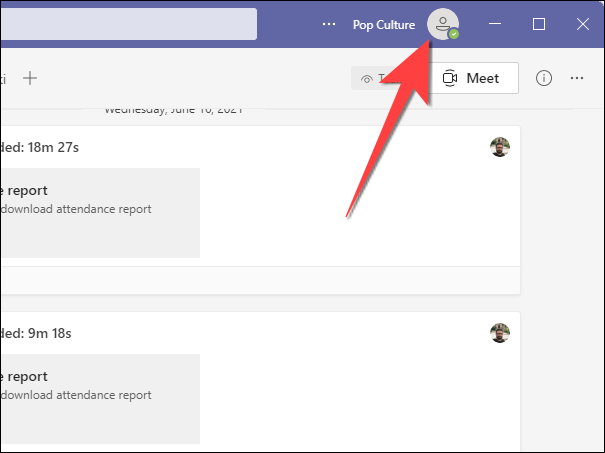Viewport: 605px width, 453px height.
Task: Click the camera icon on Meet button
Action: pos(450,78)
